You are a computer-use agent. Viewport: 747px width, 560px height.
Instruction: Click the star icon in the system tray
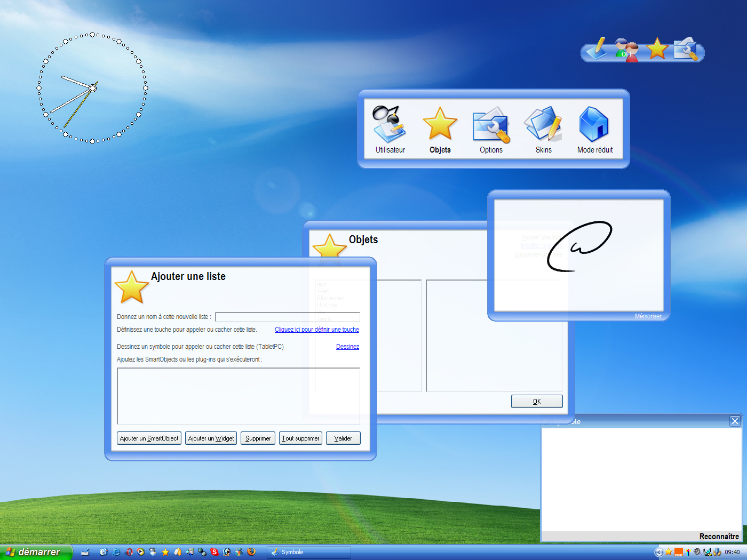(669, 552)
